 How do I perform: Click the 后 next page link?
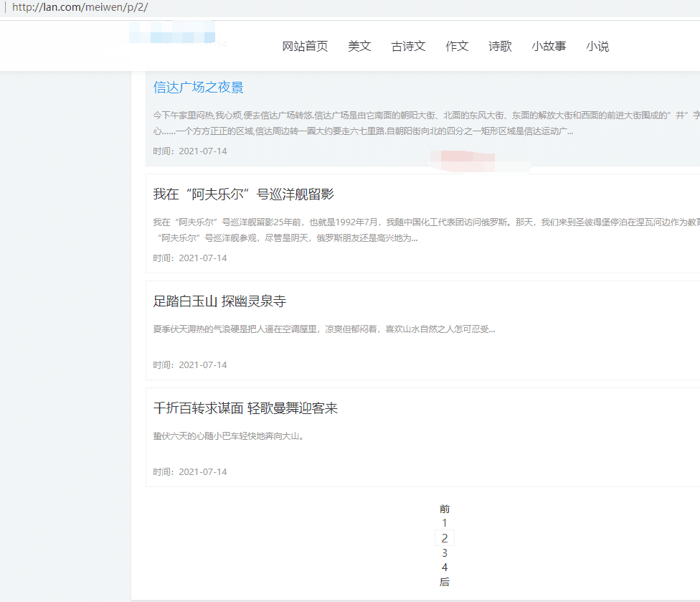[x=445, y=582]
